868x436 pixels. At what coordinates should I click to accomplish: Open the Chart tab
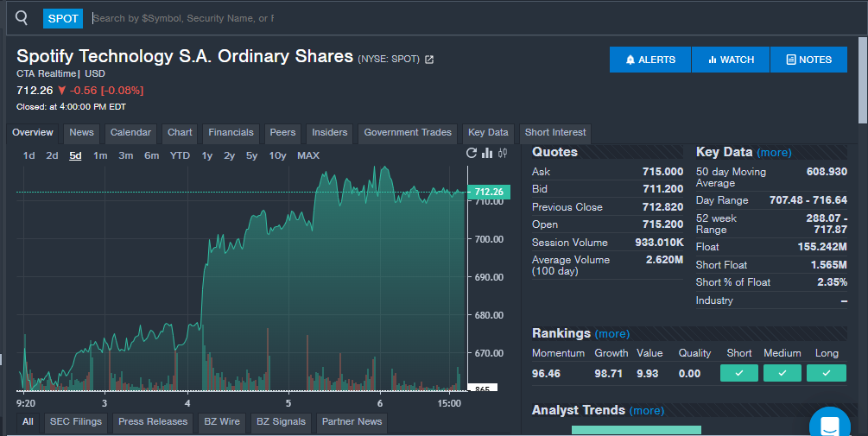click(180, 133)
